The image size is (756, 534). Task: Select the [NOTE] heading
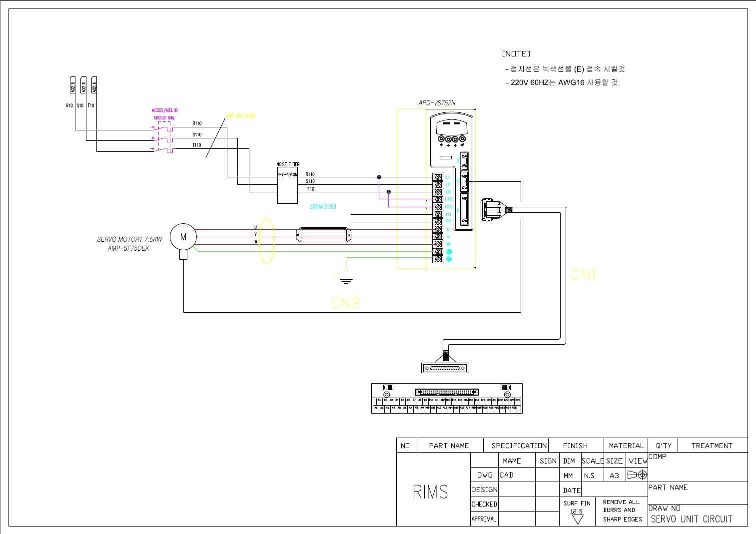pos(516,54)
